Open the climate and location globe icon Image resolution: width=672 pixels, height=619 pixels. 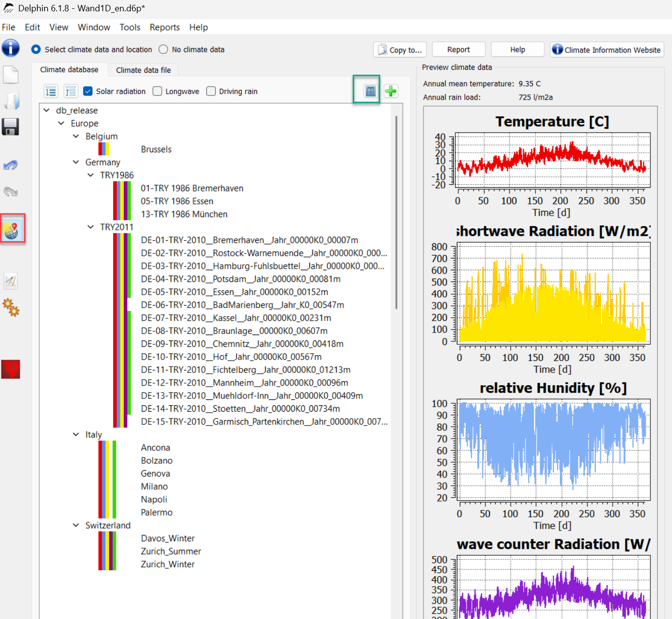pos(11,230)
